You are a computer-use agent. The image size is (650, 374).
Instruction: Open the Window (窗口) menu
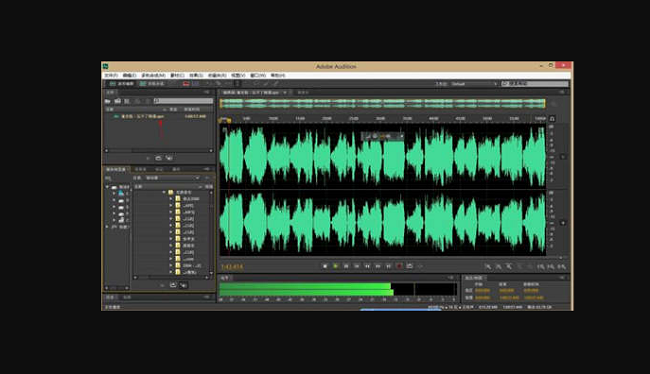(257, 75)
